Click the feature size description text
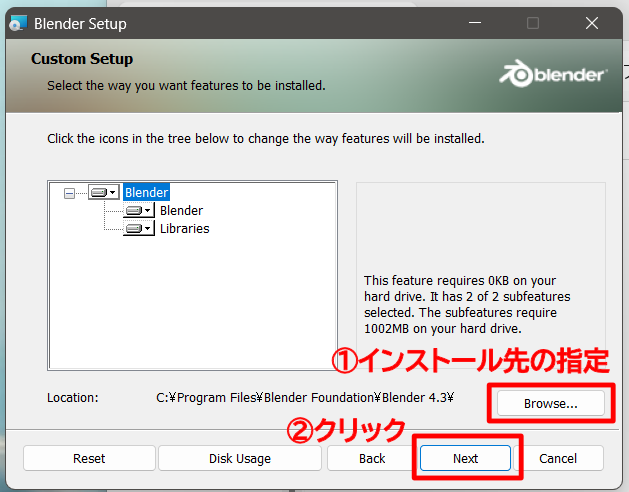The height and width of the screenshot is (492, 629). point(467,304)
